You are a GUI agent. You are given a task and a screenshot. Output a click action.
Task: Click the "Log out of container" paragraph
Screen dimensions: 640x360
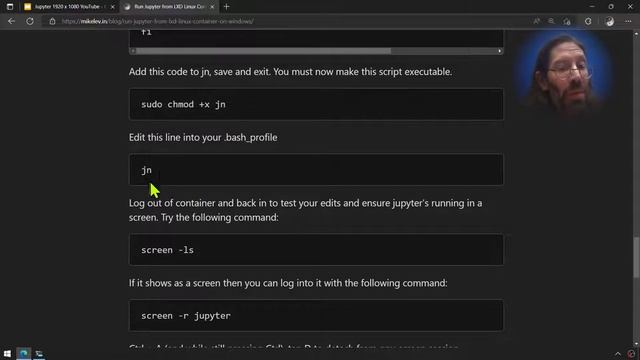[x=305, y=210]
